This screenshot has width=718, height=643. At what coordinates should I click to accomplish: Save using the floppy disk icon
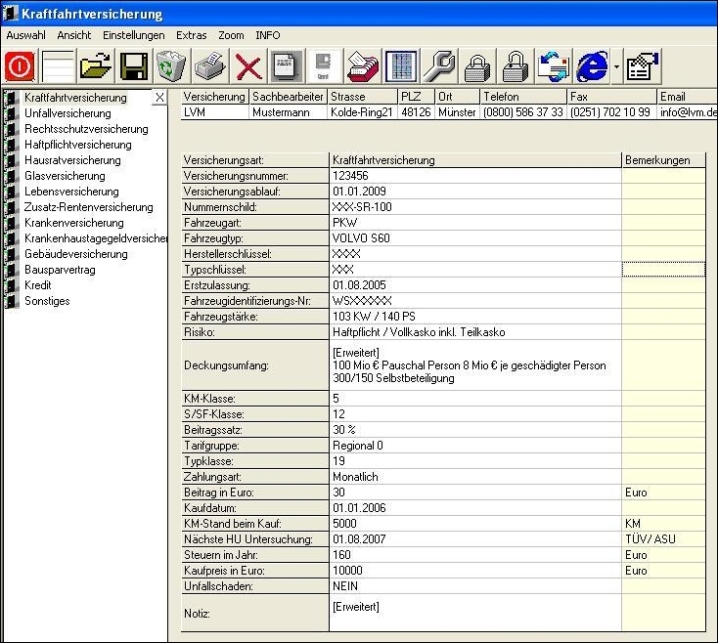pyautogui.click(x=134, y=66)
